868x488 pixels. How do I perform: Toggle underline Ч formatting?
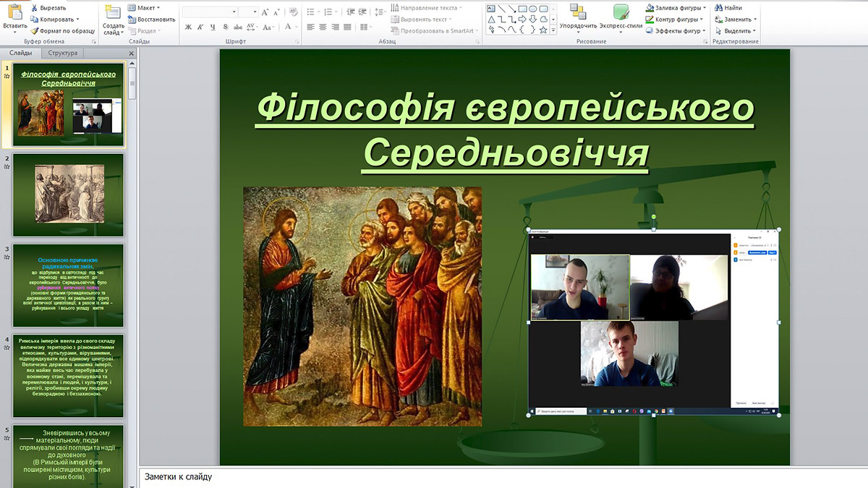click(213, 27)
